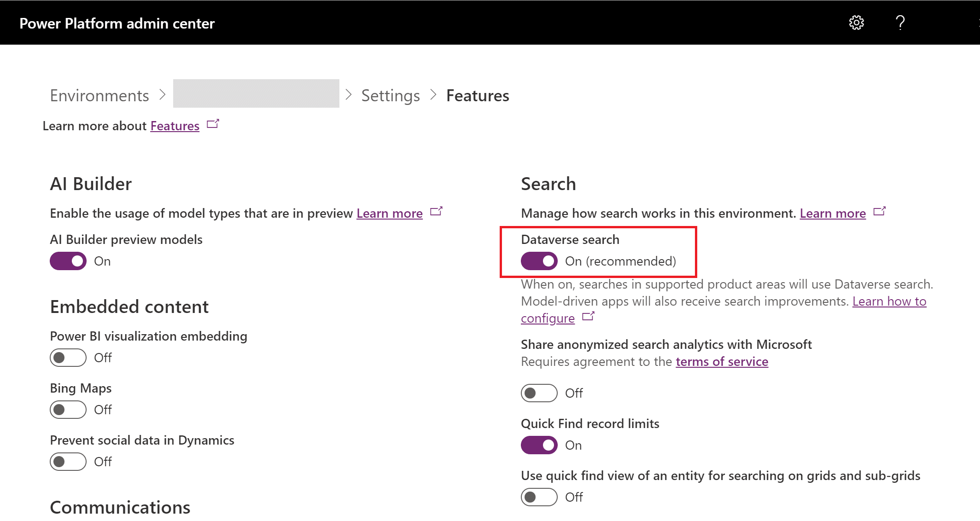
Task: Toggle Power BI visualization embedding switch
Action: click(68, 358)
